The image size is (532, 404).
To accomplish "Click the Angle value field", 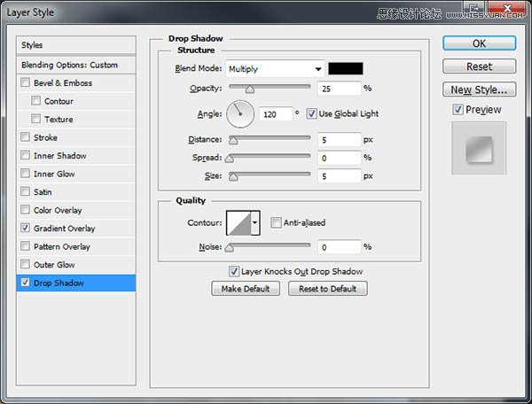I will coord(276,114).
